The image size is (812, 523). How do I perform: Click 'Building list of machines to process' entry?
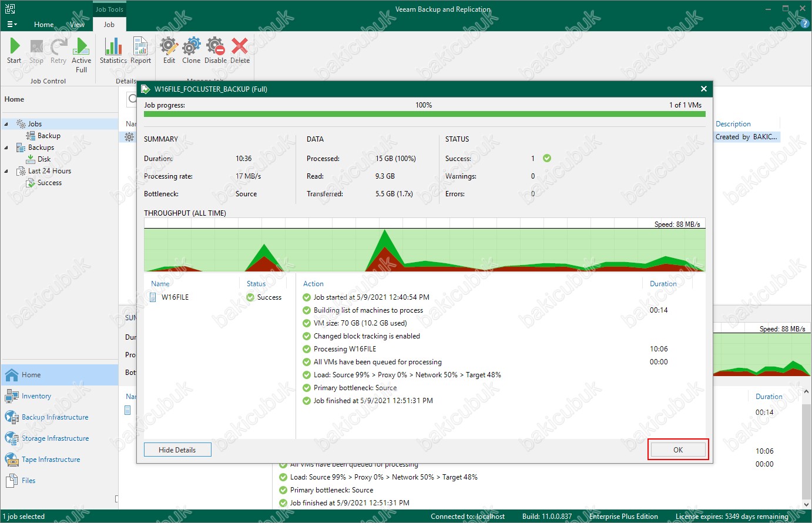(368, 310)
